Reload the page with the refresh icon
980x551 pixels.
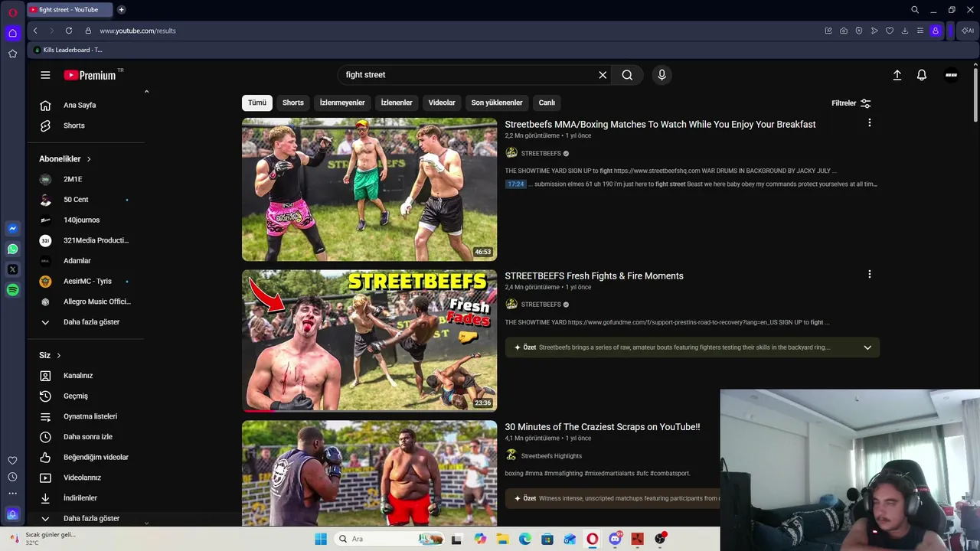[69, 31]
